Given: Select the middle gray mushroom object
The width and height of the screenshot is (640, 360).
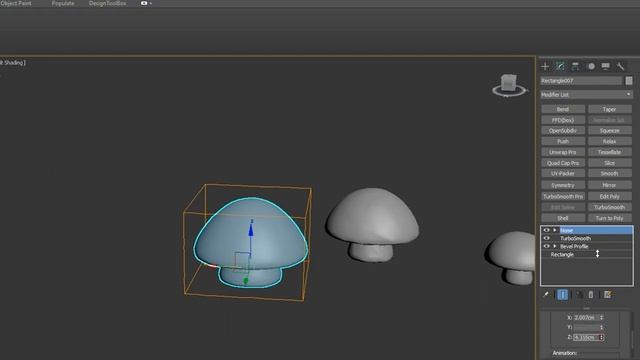Looking at the screenshot, I should (372, 224).
